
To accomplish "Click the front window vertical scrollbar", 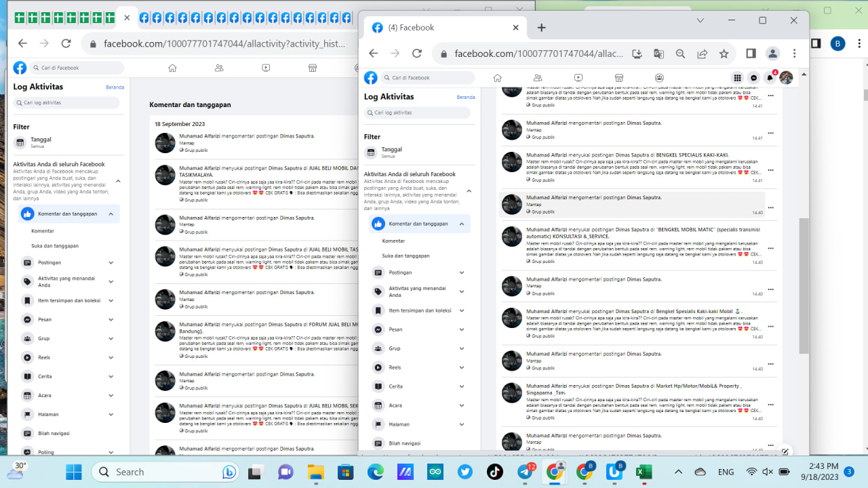I will coord(804,285).
